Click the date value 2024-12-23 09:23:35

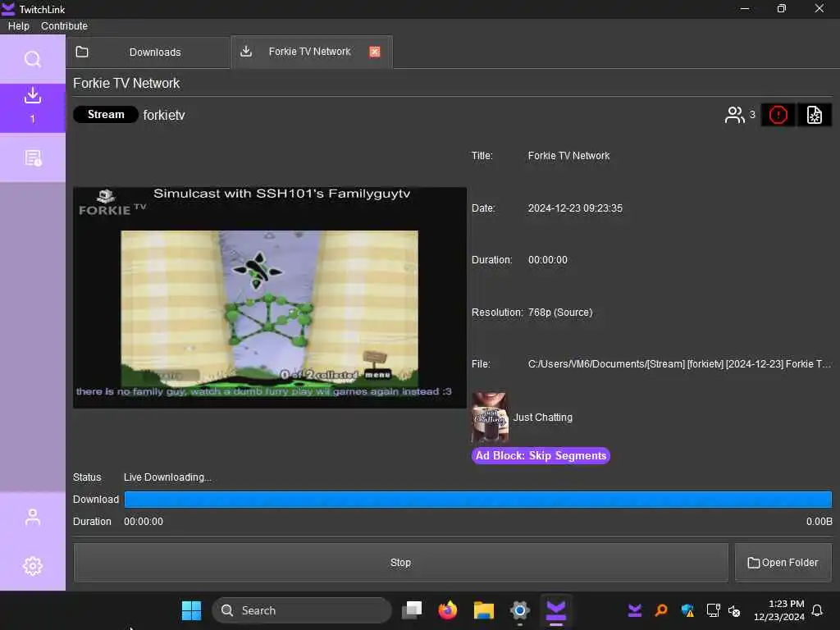575,208
